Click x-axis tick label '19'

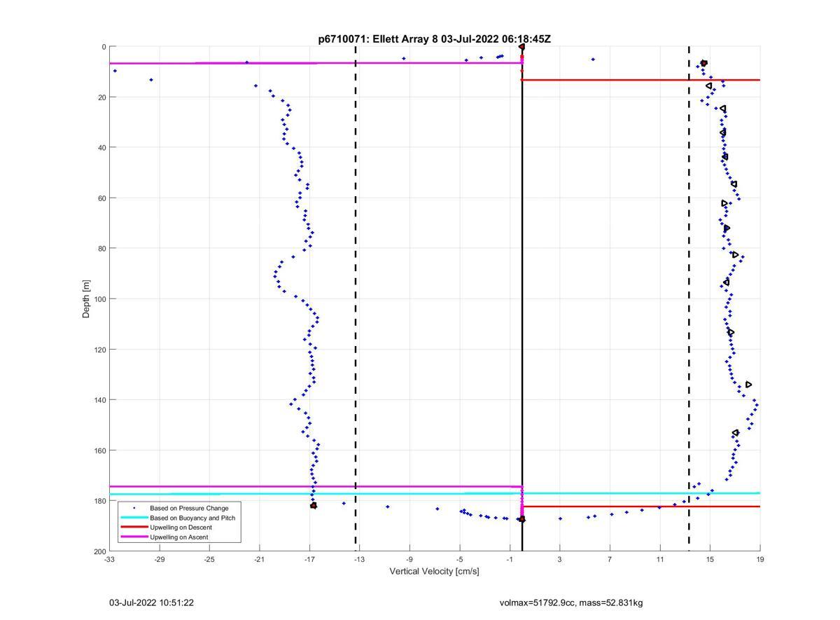760,559
